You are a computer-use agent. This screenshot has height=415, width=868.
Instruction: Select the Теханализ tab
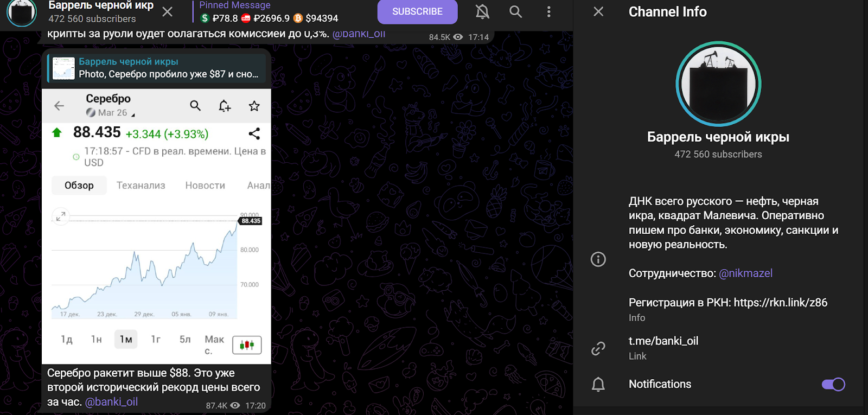(x=141, y=186)
